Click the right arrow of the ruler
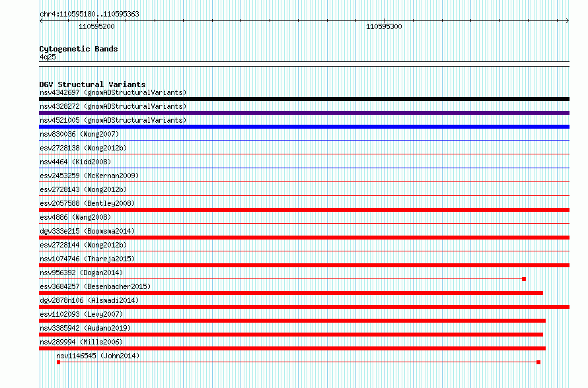 tap(568, 21)
